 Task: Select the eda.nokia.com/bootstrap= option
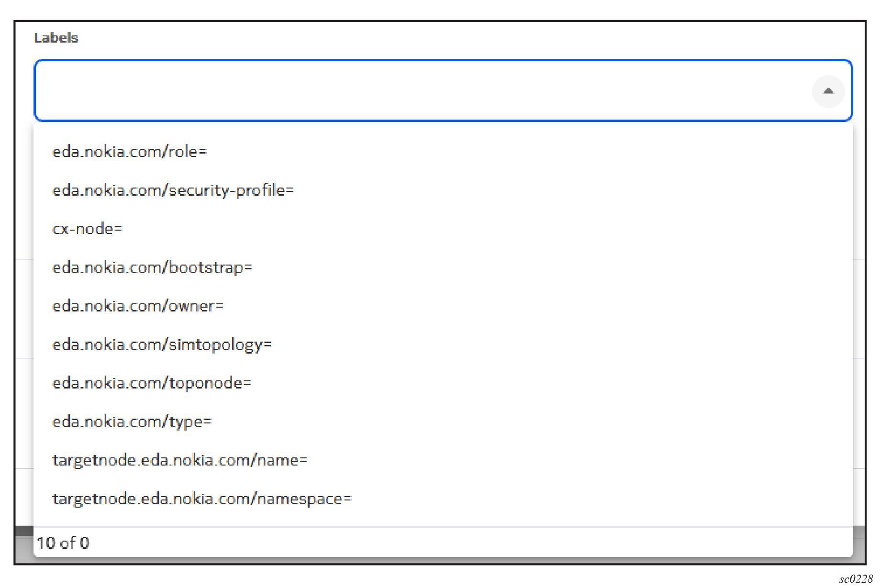click(x=152, y=267)
